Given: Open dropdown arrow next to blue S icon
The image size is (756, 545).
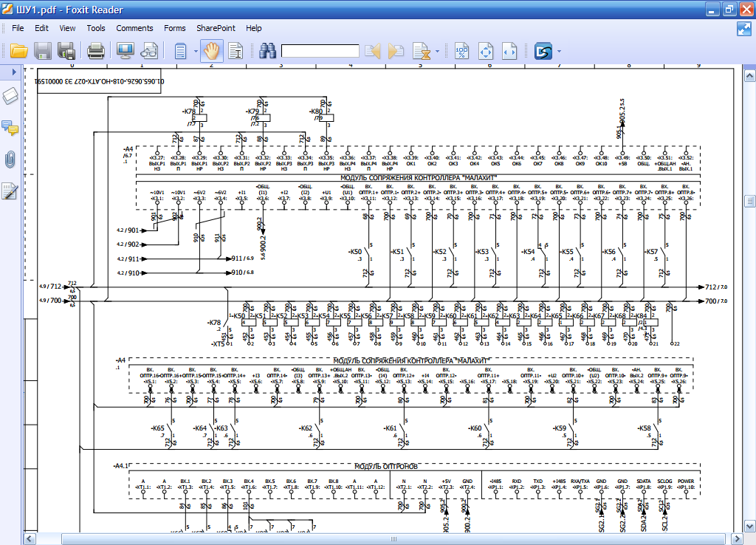Looking at the screenshot, I should click(x=559, y=52).
